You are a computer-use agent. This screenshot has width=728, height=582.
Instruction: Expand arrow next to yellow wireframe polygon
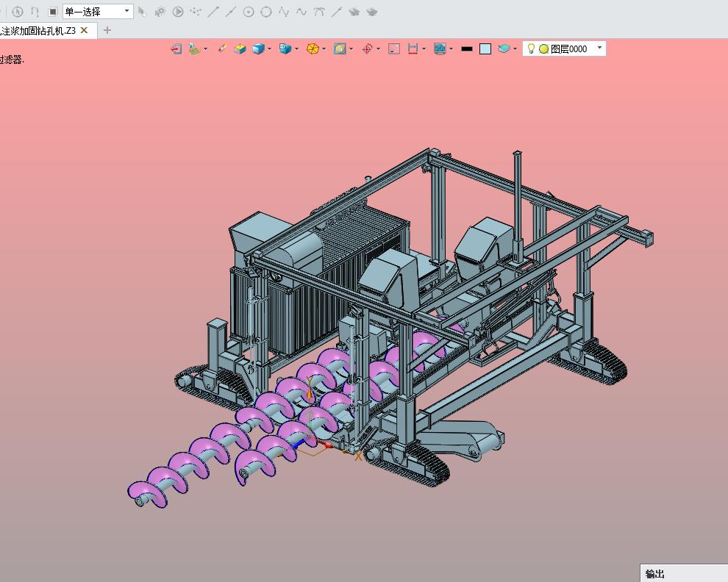(x=324, y=48)
